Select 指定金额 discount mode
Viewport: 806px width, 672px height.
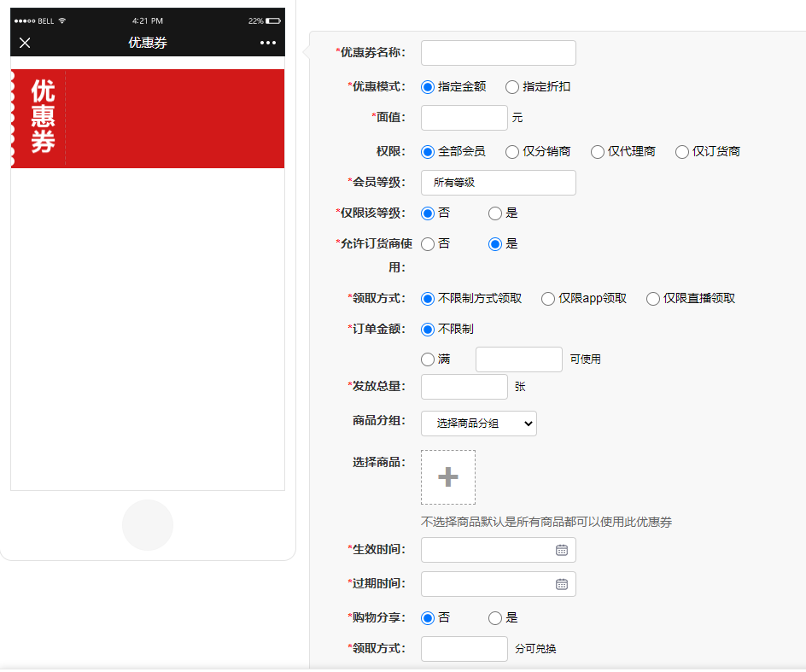427,87
